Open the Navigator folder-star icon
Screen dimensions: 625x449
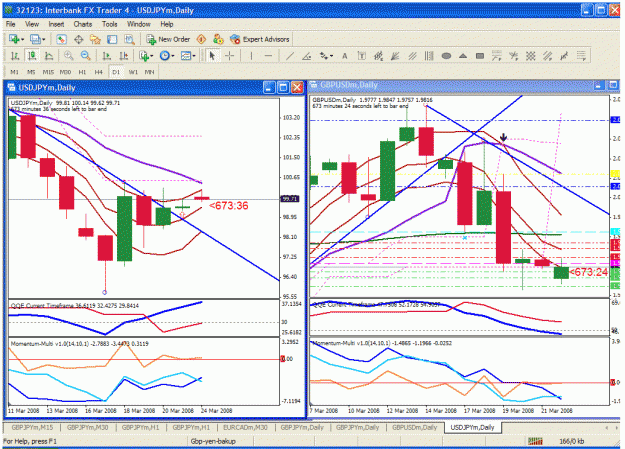95,39
